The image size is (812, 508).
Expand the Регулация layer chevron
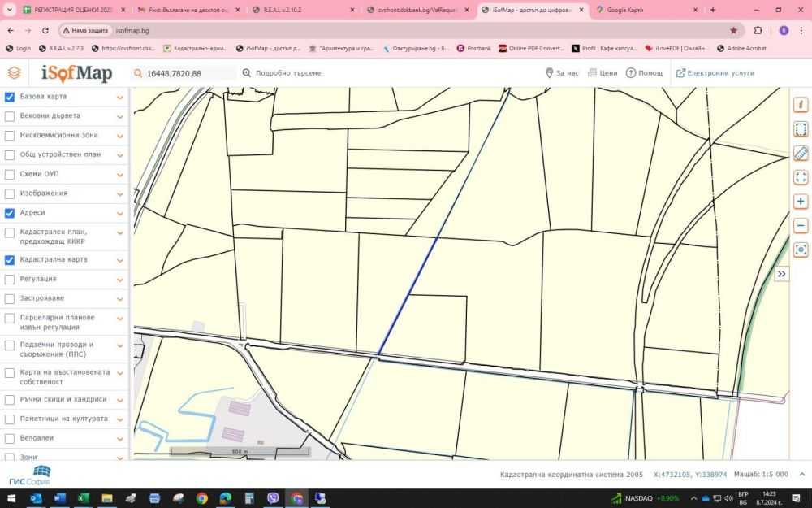tap(120, 280)
